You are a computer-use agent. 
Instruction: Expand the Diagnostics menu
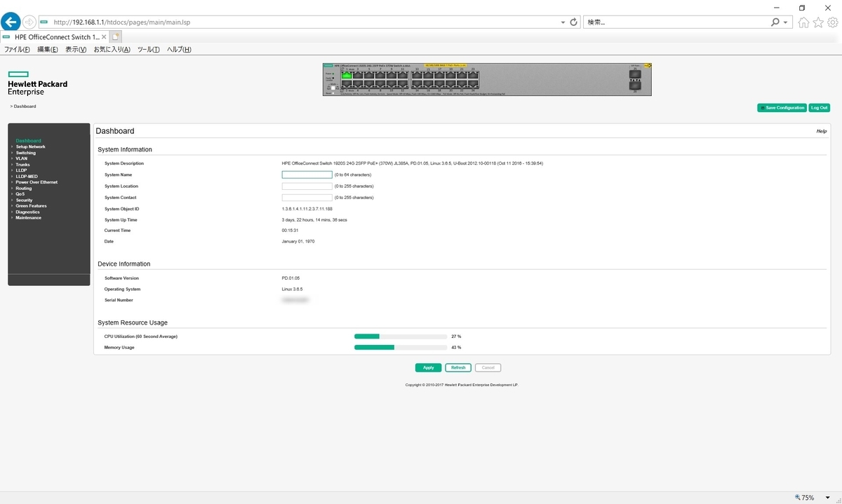(x=27, y=212)
